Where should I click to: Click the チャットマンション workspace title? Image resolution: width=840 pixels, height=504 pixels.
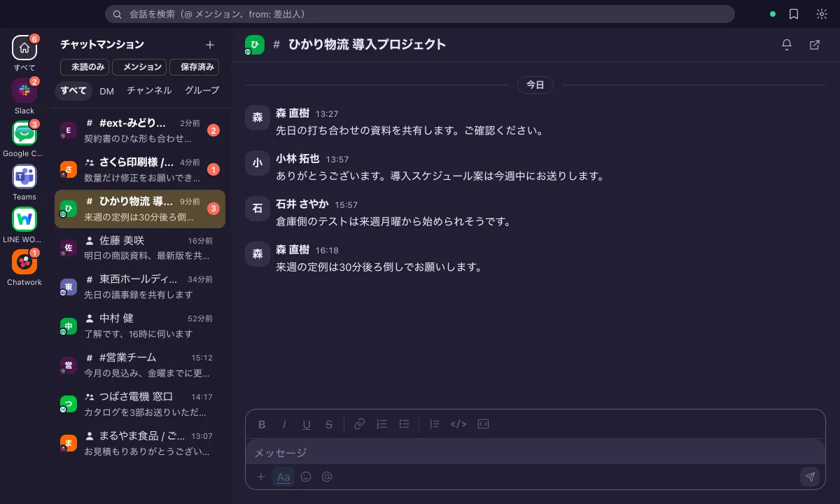(x=102, y=44)
